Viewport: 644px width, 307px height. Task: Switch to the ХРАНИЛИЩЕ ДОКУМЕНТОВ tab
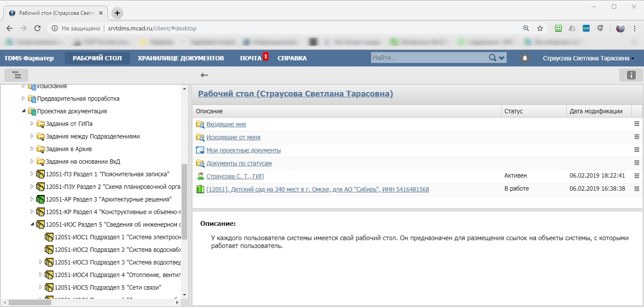pyautogui.click(x=181, y=58)
